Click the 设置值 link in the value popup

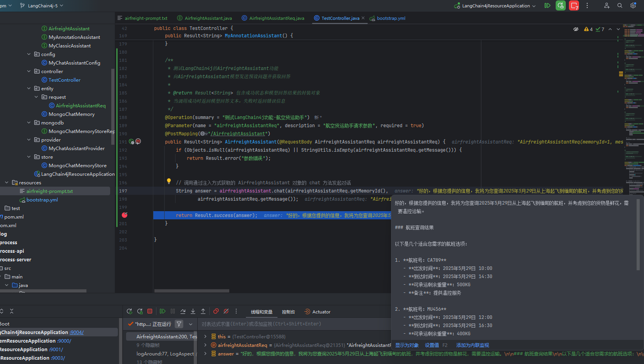click(x=432, y=345)
